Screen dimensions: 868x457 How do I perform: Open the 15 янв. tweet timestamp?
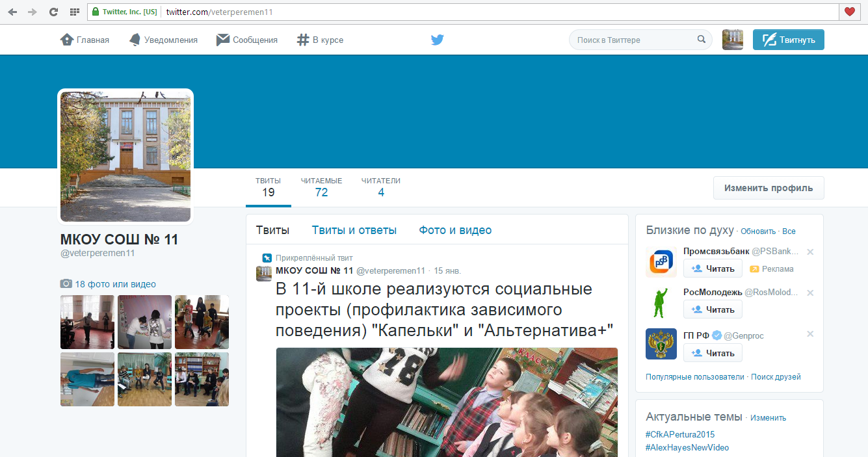coord(447,270)
